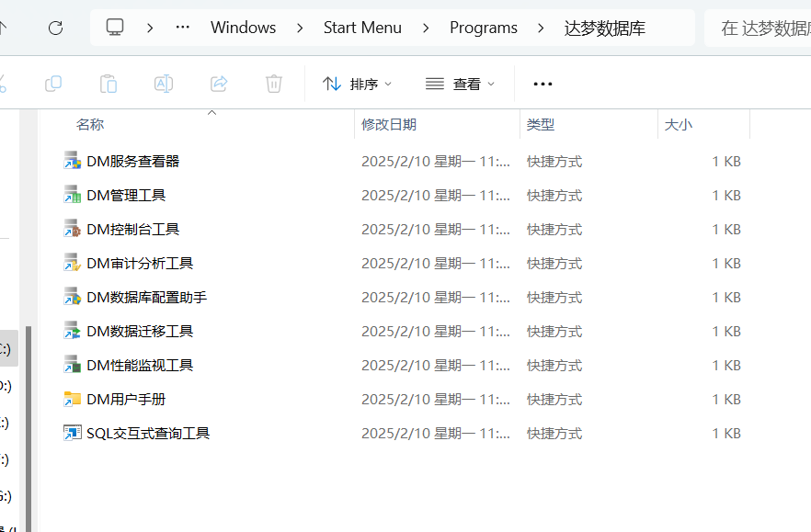
Task: Click the Delete trash can icon
Action: click(x=274, y=84)
